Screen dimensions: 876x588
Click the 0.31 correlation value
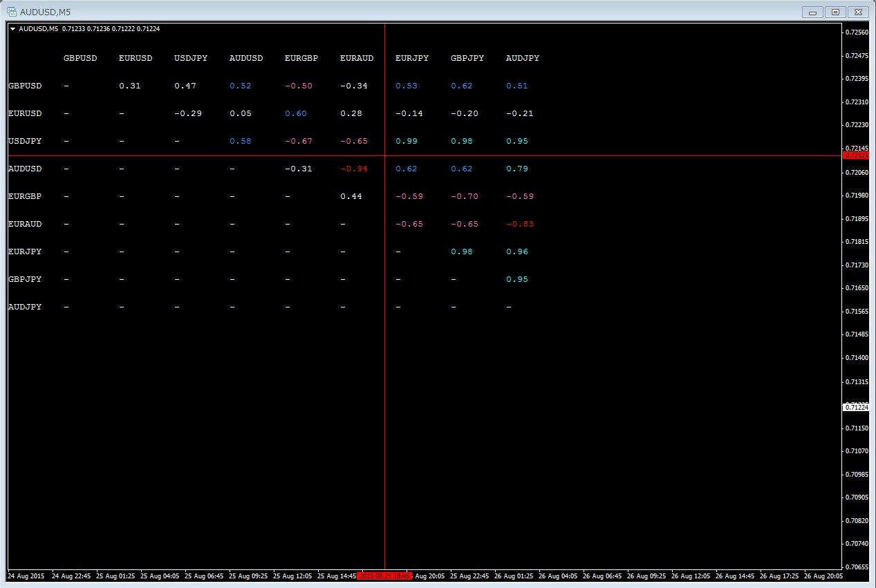[130, 86]
